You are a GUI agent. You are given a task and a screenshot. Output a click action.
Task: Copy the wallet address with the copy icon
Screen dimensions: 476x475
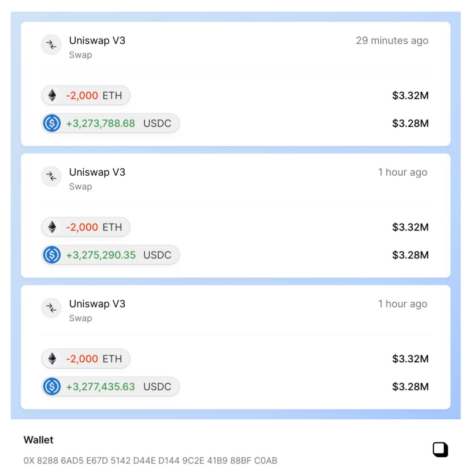click(441, 449)
